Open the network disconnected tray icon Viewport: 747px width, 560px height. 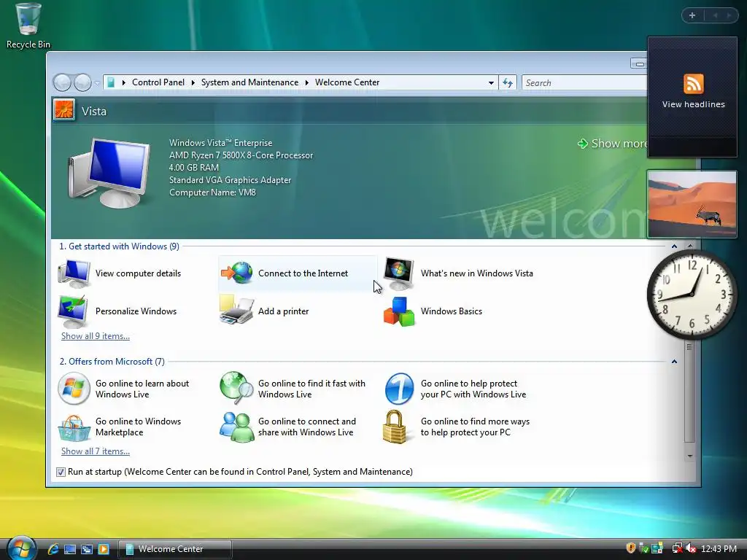[x=676, y=548]
